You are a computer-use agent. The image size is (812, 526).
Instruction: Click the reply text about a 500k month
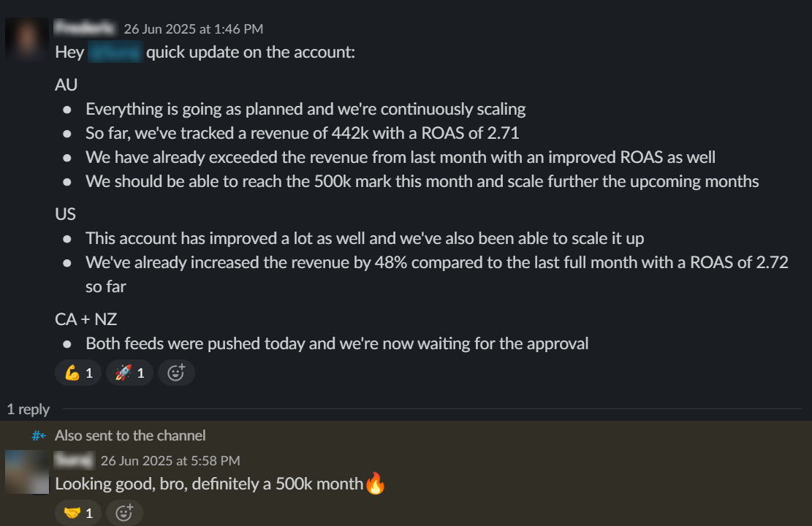(x=209, y=484)
